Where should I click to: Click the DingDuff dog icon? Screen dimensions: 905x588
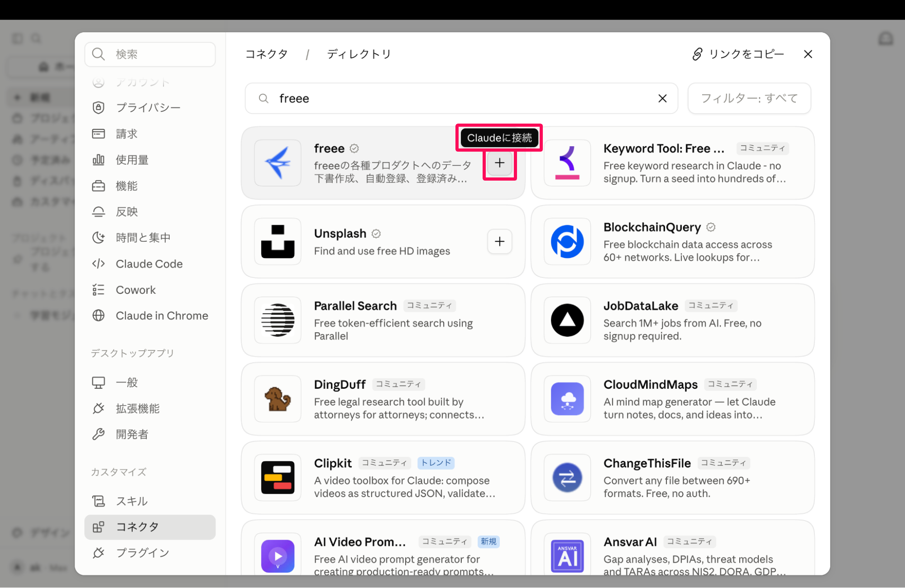coord(278,399)
